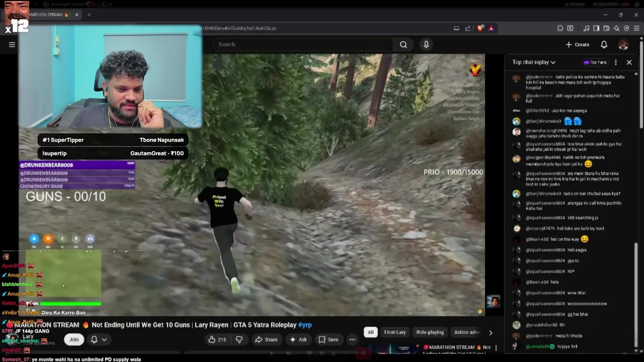Click the share page icon in address bar
Screen dimensions: 644x362
468,28
